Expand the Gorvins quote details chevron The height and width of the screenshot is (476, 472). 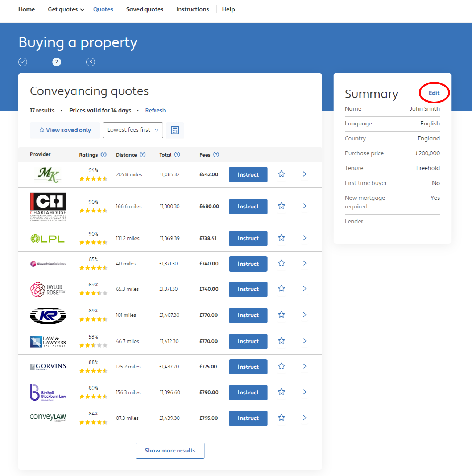click(x=305, y=366)
